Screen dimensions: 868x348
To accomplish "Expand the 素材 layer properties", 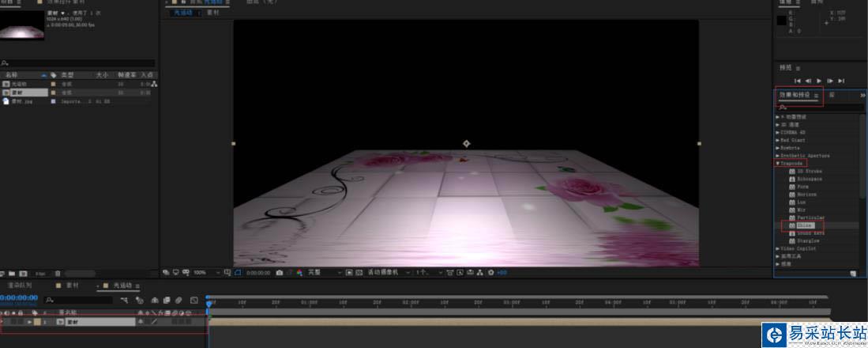I will coord(29,321).
